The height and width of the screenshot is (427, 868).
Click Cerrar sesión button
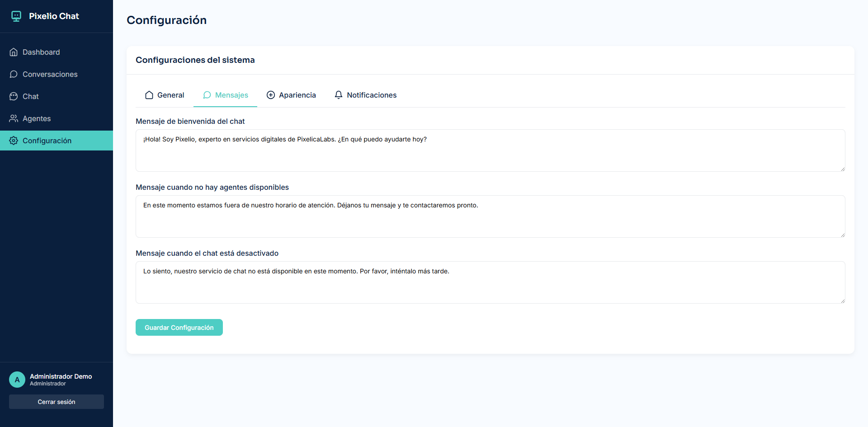pyautogui.click(x=57, y=402)
